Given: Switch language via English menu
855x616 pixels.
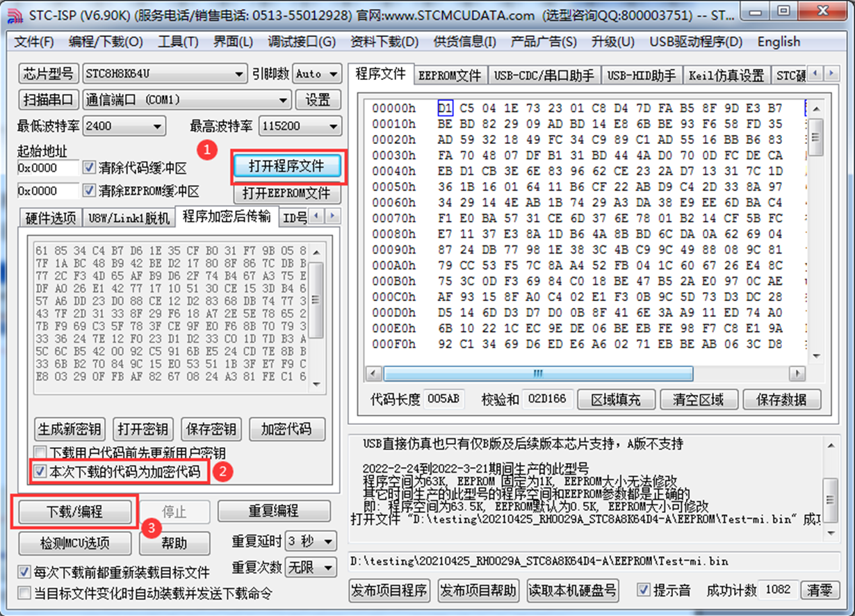Looking at the screenshot, I should point(779,42).
